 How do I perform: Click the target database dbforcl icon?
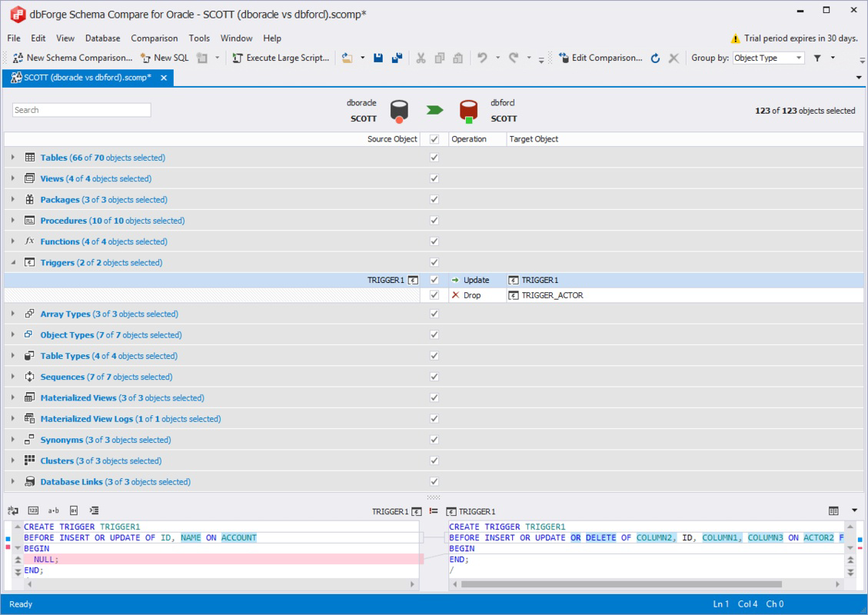[468, 111]
